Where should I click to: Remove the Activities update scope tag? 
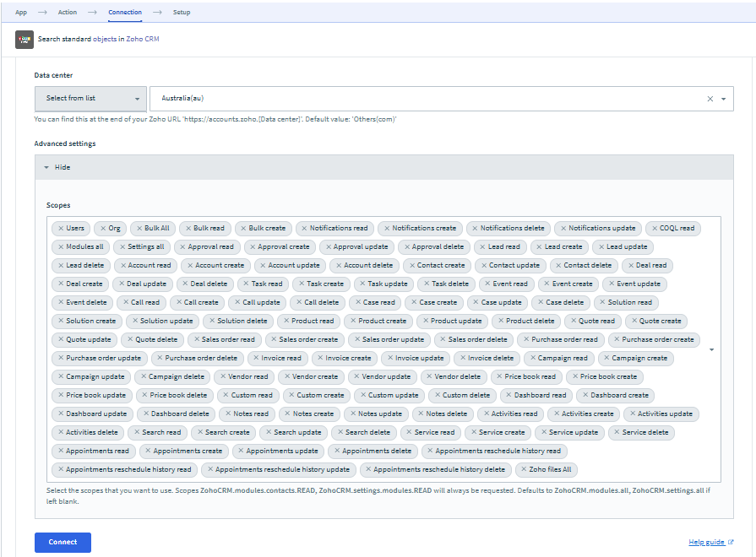coord(633,414)
